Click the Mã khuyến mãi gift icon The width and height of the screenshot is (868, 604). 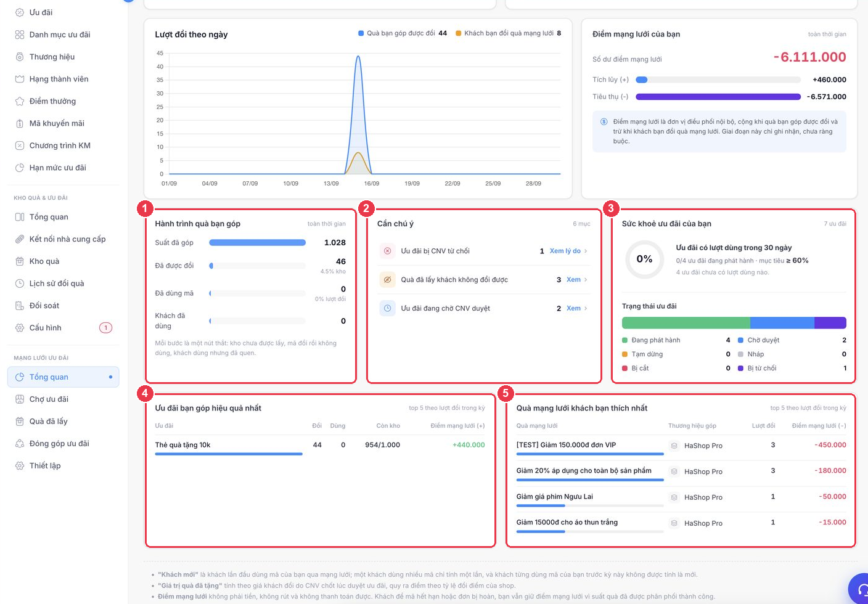click(20, 123)
